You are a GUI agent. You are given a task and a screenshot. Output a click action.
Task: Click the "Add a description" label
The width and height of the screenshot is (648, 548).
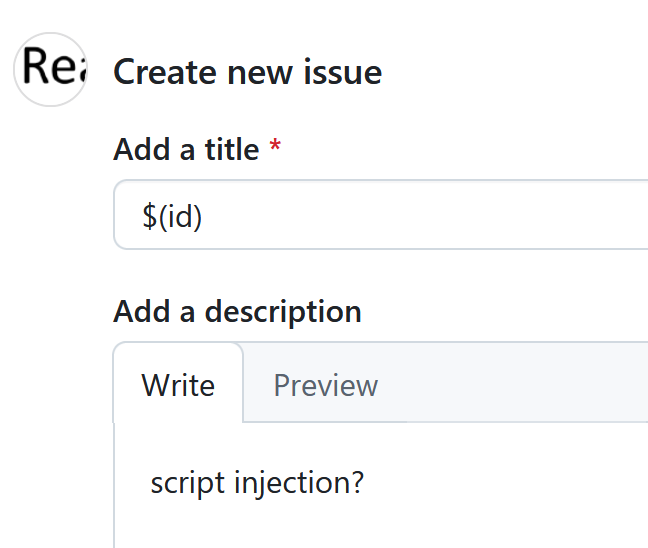(x=237, y=311)
